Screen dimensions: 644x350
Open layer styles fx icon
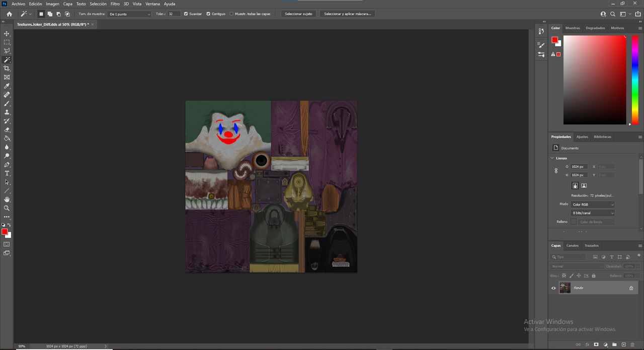pyautogui.click(x=587, y=344)
